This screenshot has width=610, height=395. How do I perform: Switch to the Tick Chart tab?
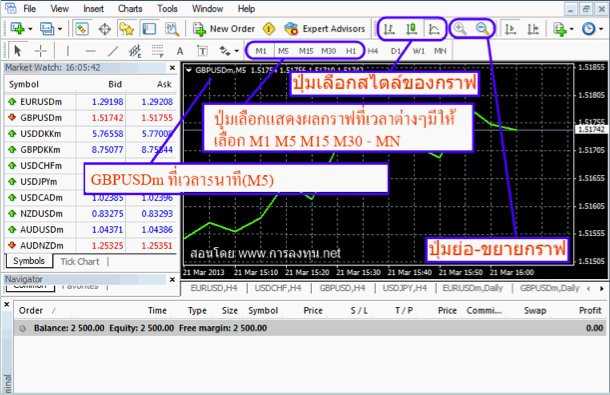pos(80,262)
